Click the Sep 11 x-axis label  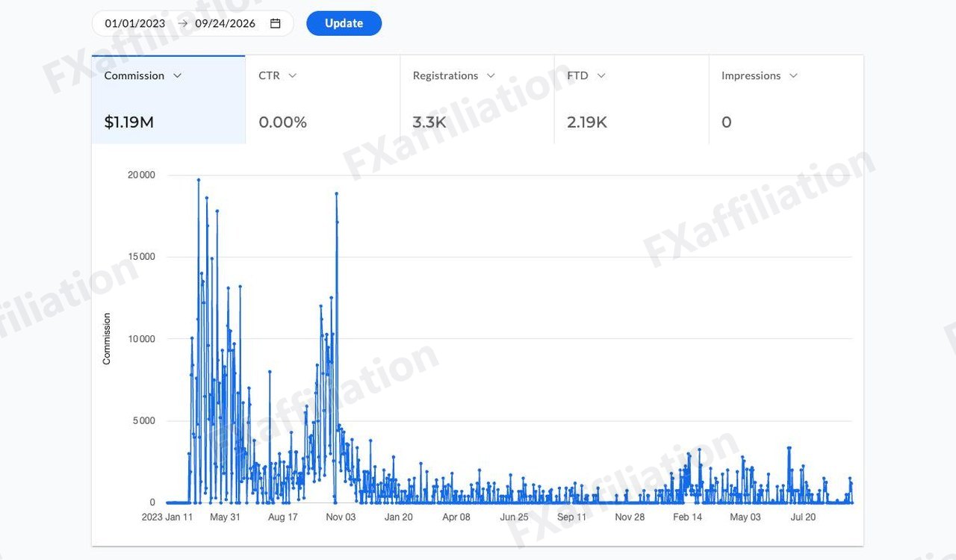571,517
